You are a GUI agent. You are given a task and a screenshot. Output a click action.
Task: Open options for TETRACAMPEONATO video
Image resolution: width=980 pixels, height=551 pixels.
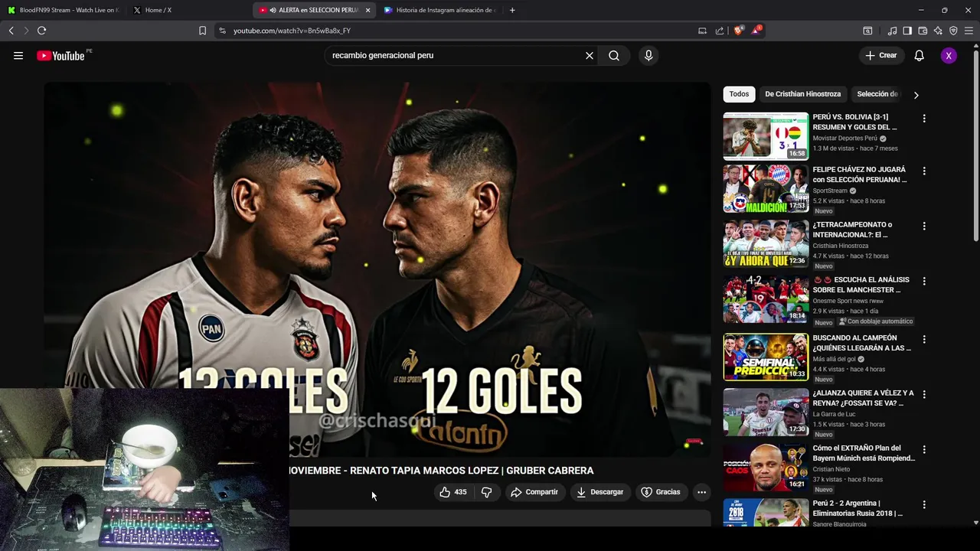pos(924,226)
